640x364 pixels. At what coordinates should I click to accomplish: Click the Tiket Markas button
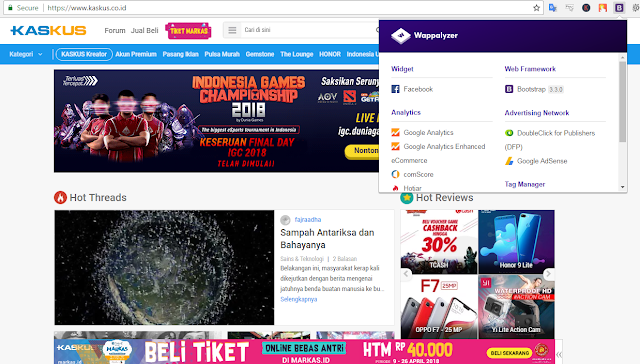coord(188,31)
